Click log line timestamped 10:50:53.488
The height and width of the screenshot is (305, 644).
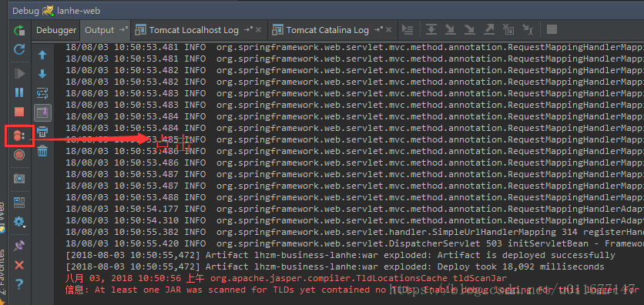355,197
